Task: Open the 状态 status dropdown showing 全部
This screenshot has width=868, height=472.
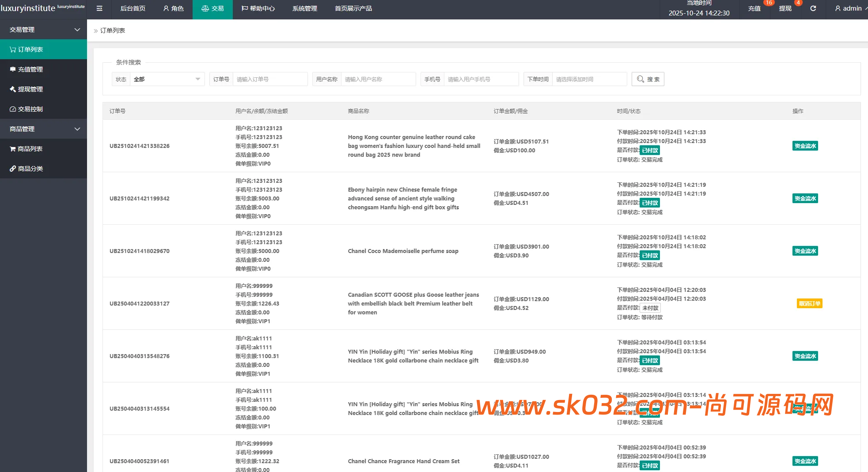Action: tap(167, 79)
